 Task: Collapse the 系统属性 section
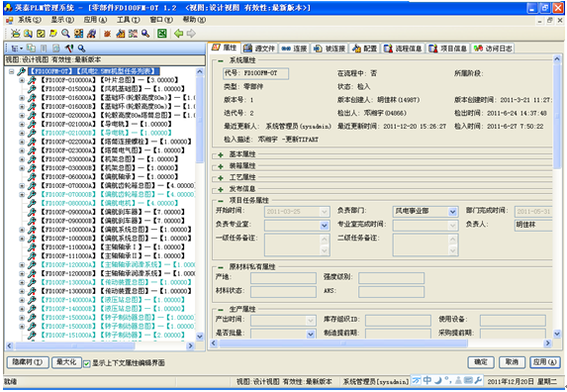221,60
